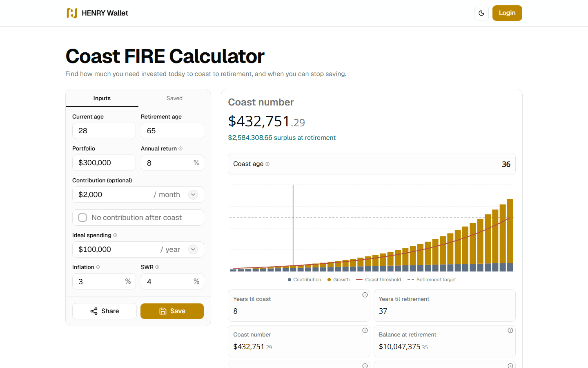Click the Coast FIRE Calculator heading
588x368 pixels.
click(x=165, y=56)
